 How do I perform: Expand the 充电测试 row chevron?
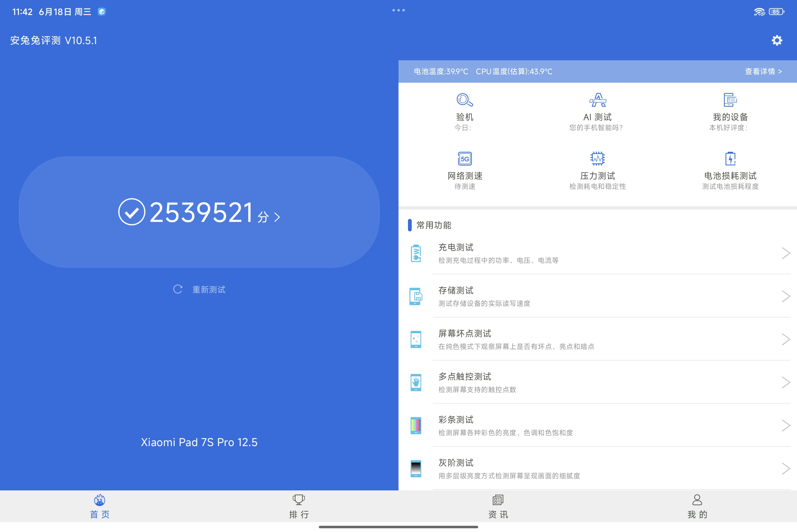point(786,253)
